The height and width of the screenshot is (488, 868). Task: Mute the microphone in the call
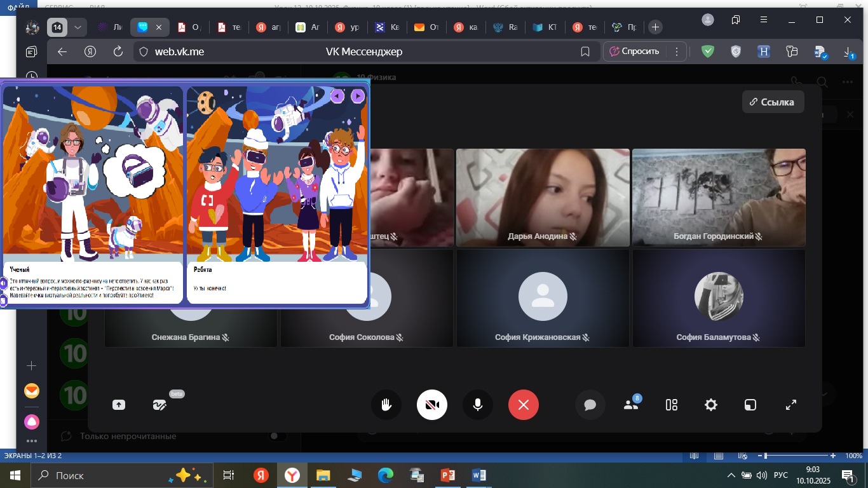pos(478,405)
